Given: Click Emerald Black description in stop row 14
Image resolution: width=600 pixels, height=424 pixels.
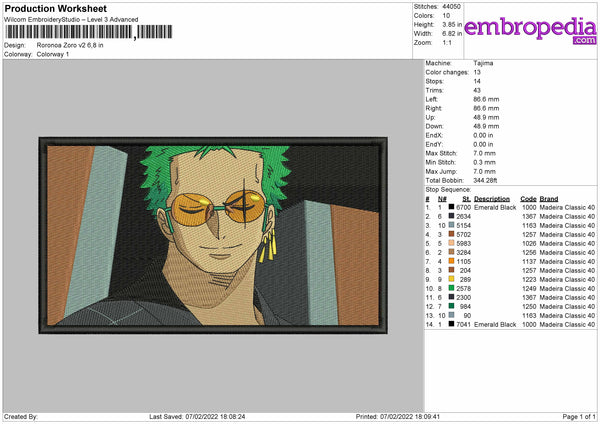Looking at the screenshot, I should click(495, 325).
